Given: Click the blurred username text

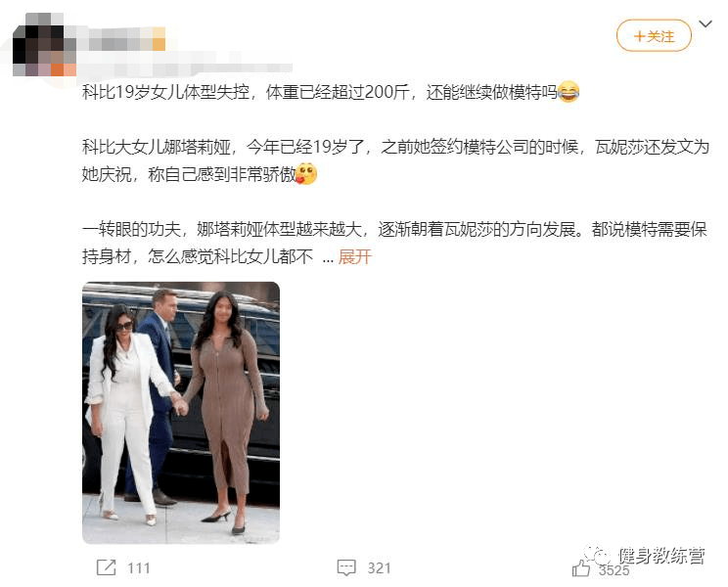Looking at the screenshot, I should (x=125, y=38).
